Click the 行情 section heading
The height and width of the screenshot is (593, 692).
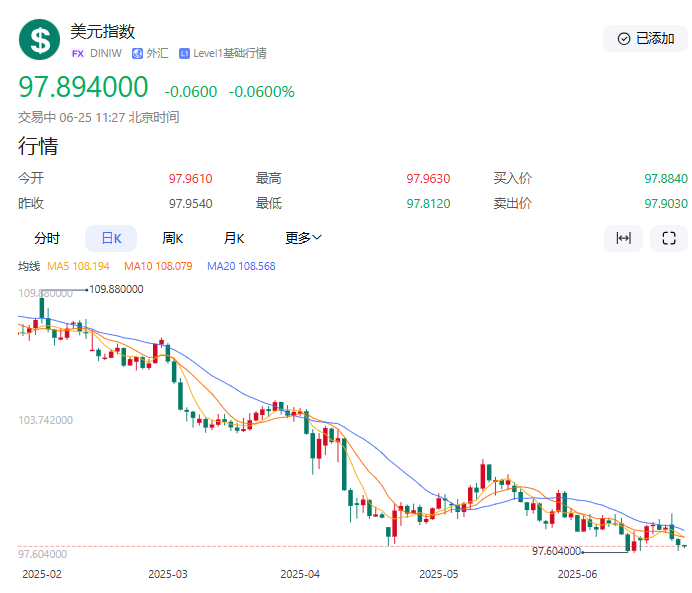point(38,146)
